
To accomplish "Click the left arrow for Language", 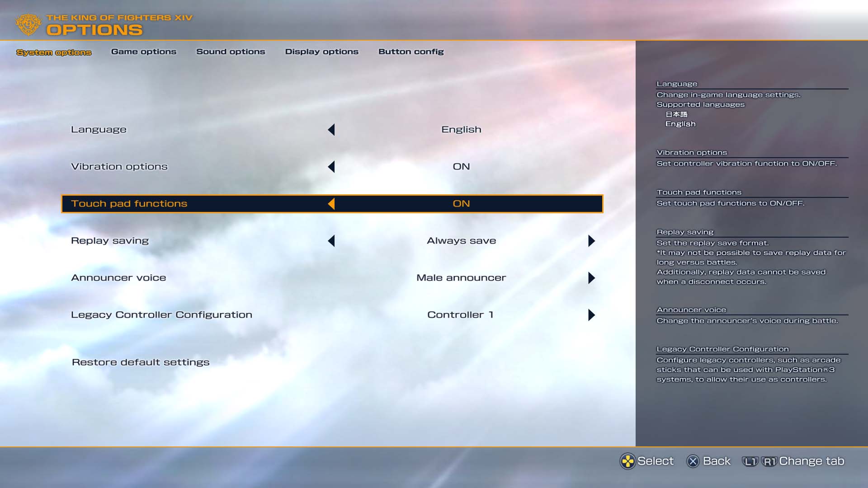I will point(331,130).
